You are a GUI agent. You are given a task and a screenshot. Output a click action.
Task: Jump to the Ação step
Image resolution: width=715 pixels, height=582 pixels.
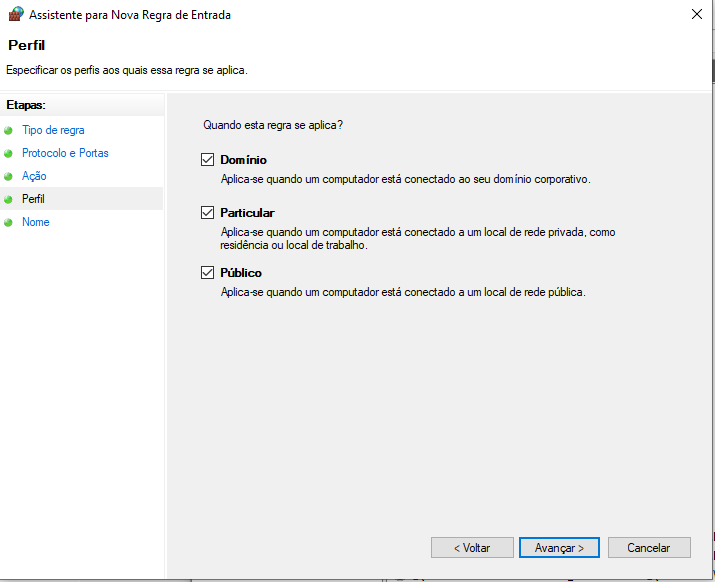coord(34,176)
